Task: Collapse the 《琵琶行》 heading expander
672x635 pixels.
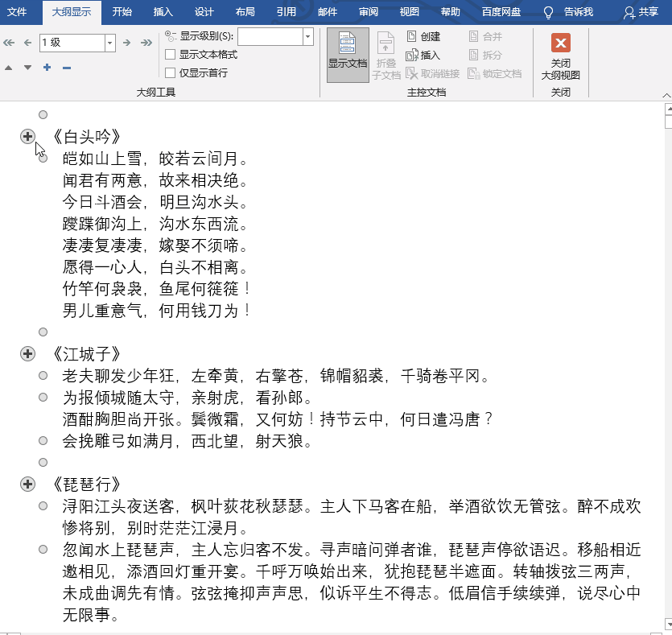Action: 27,484
